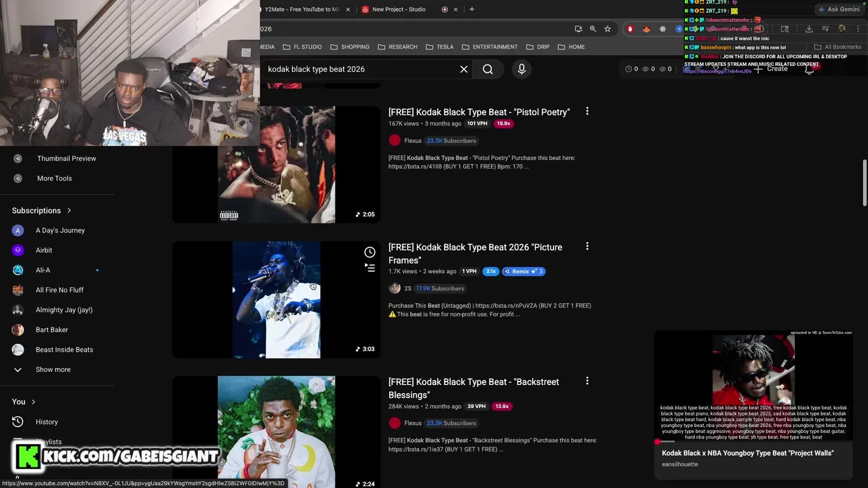The image size is (868, 488).
Task: Open A Day's Journey subscription
Action: coord(60,230)
